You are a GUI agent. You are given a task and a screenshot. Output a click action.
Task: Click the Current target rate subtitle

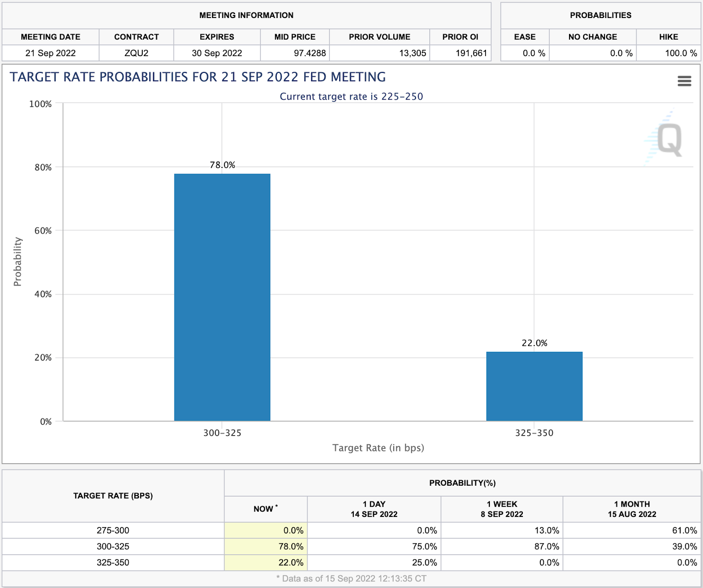[351, 96]
